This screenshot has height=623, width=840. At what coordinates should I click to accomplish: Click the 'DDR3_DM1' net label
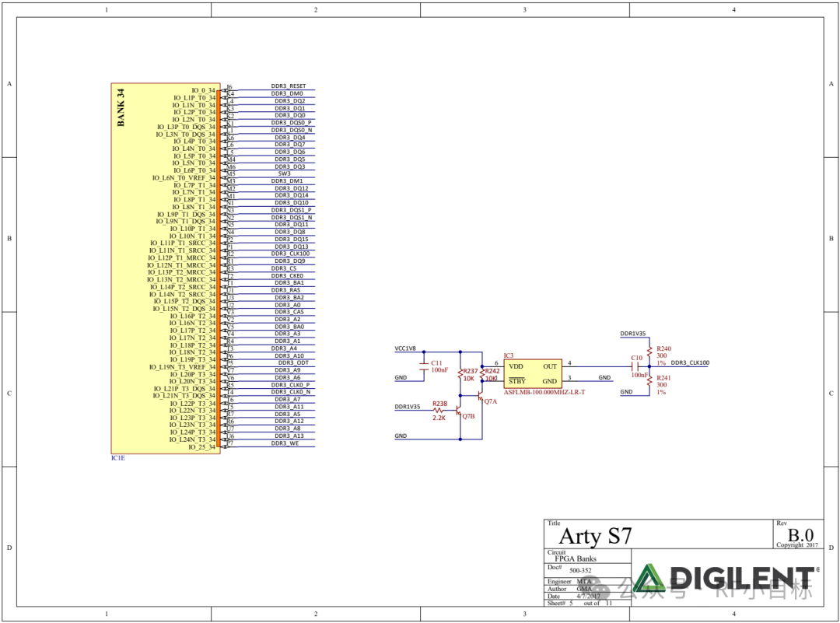[286, 181]
